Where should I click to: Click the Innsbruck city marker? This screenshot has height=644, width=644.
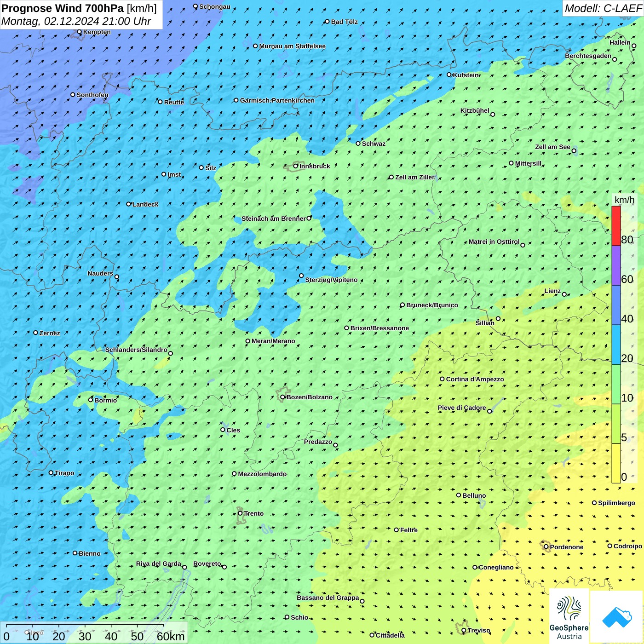pos(296,166)
